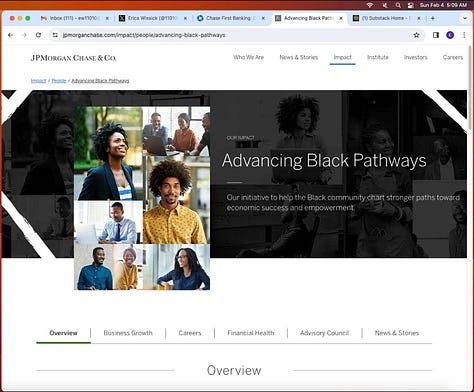The height and width of the screenshot is (392, 474).
Task: Follow the People breadcrumb link
Action: 59,81
